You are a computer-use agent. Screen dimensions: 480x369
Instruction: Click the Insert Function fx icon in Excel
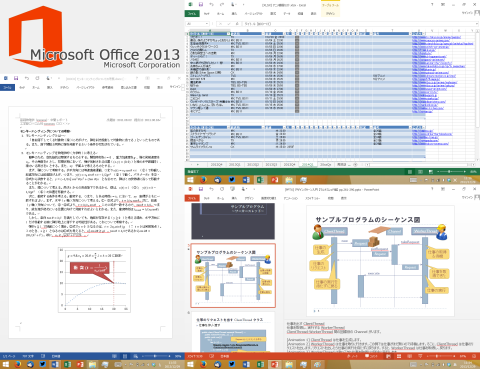point(237,24)
